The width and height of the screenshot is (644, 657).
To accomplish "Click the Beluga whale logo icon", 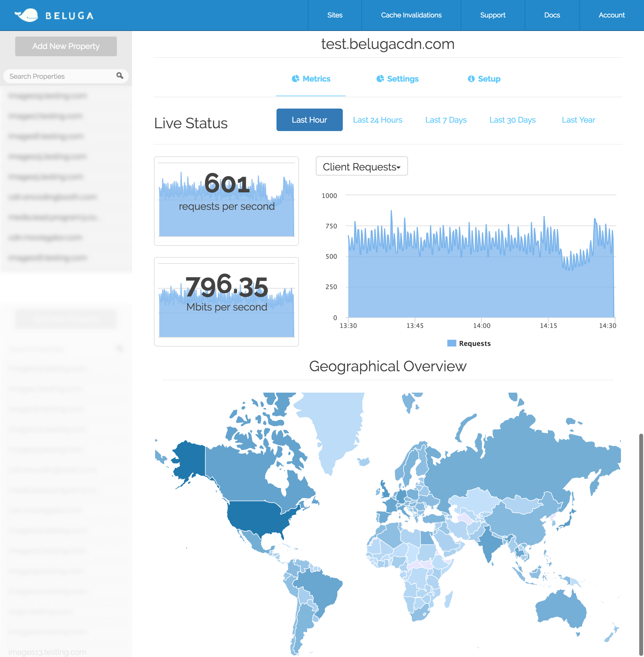I will [27, 15].
